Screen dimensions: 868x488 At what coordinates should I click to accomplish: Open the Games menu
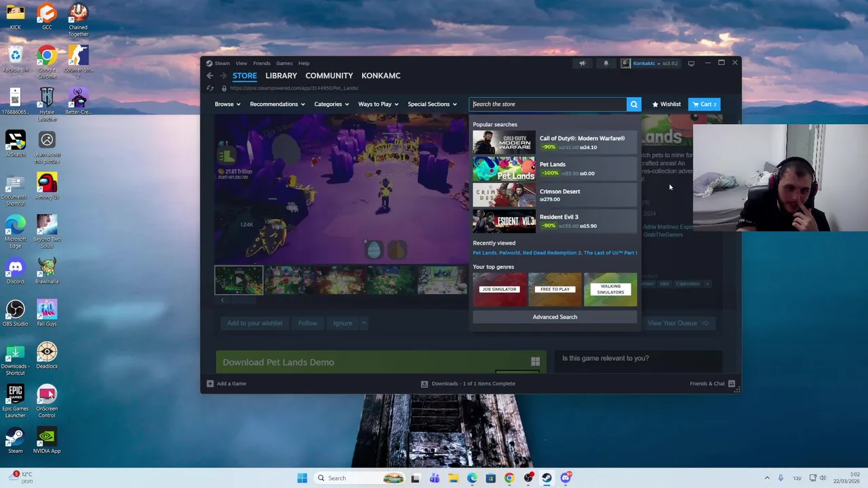[284, 64]
